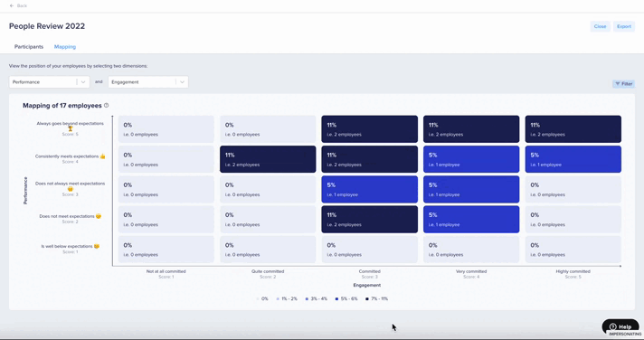Image resolution: width=644 pixels, height=340 pixels.
Task: Click the vertical Performance axis title
Action: pos(25,191)
